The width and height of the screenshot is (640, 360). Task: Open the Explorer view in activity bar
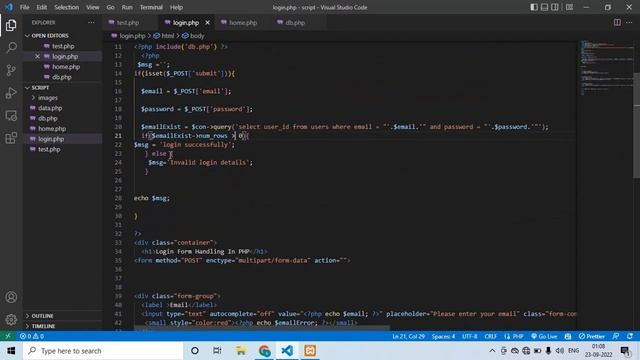(11, 25)
